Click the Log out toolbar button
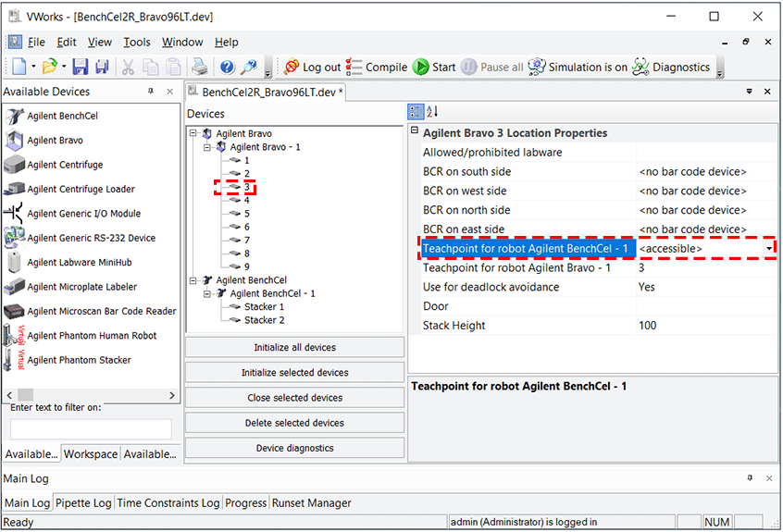783x532 pixels. [x=312, y=67]
